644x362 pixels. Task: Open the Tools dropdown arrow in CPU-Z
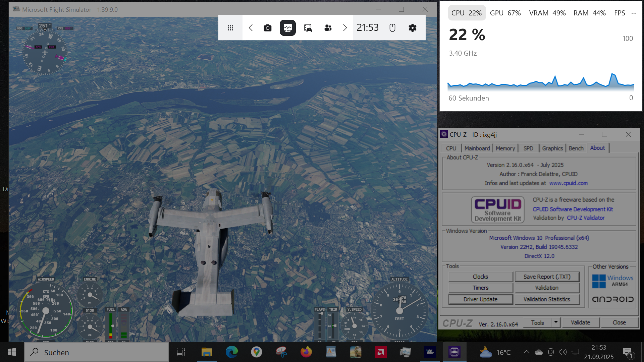pyautogui.click(x=556, y=322)
